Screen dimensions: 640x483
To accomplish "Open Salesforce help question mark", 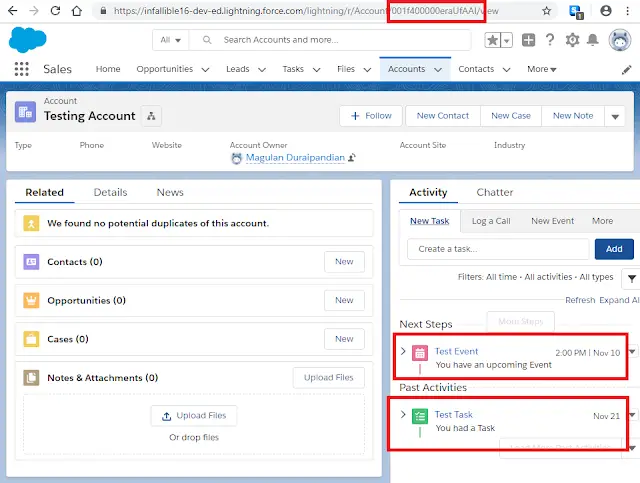I will (550, 40).
